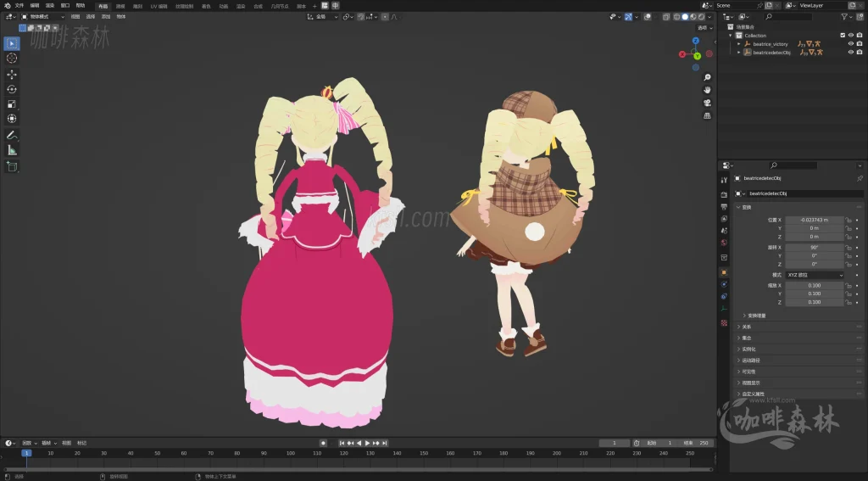Viewport: 868px width, 481px height.
Task: Select solid viewport shading mode
Action: [x=685, y=17]
